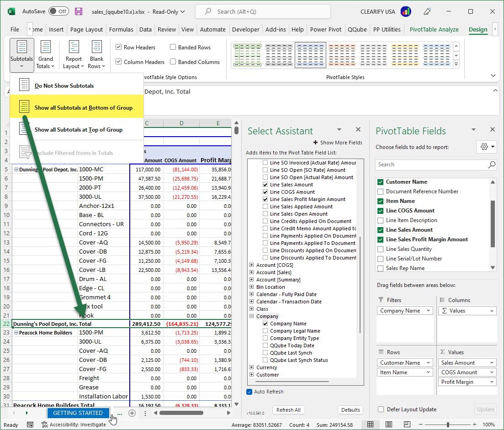This screenshot has height=430, width=504.
Task: Open Company Name filter field dropdown
Action: [428, 311]
